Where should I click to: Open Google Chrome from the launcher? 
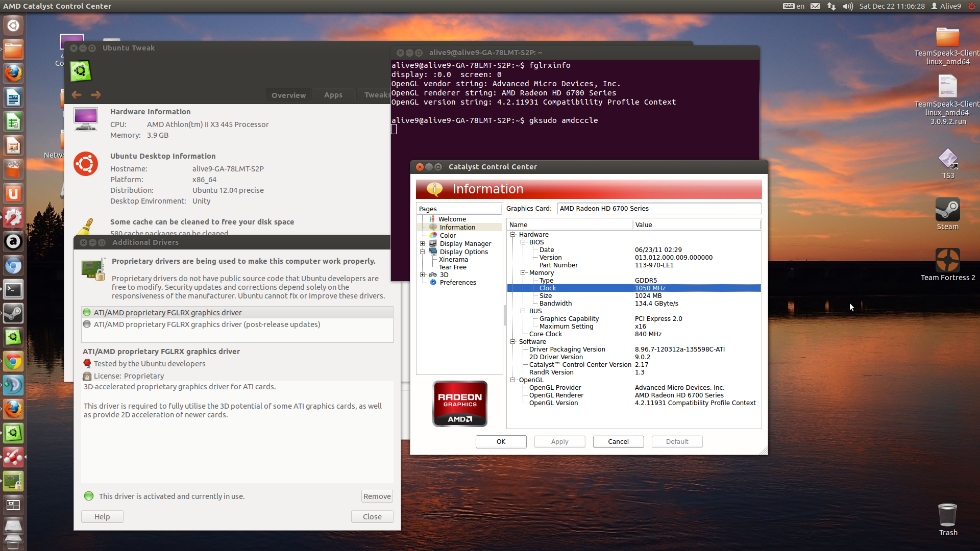click(x=13, y=362)
